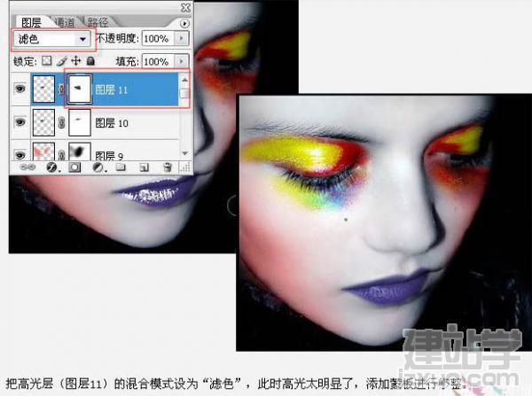532x396 pixels.
Task: Open the 不透明度 slider arrow
Action: coord(182,39)
